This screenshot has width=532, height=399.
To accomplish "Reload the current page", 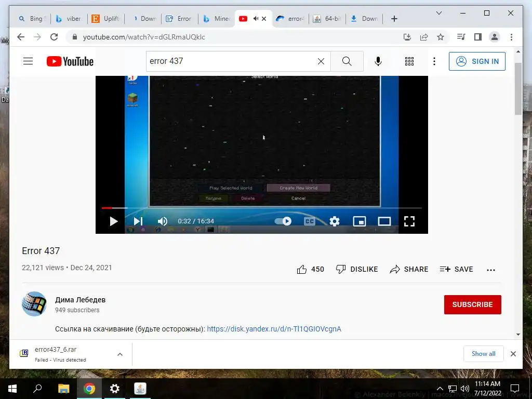I will [x=54, y=37].
